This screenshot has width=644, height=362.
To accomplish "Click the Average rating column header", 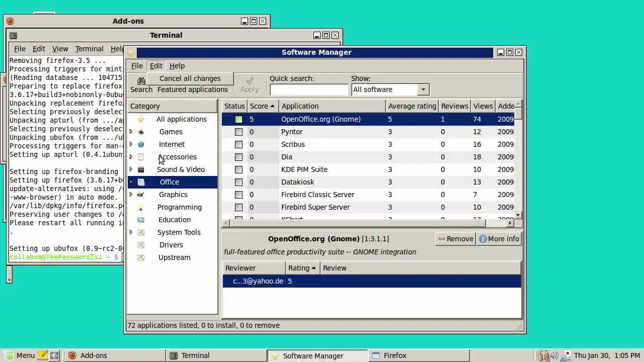I will [x=412, y=106].
